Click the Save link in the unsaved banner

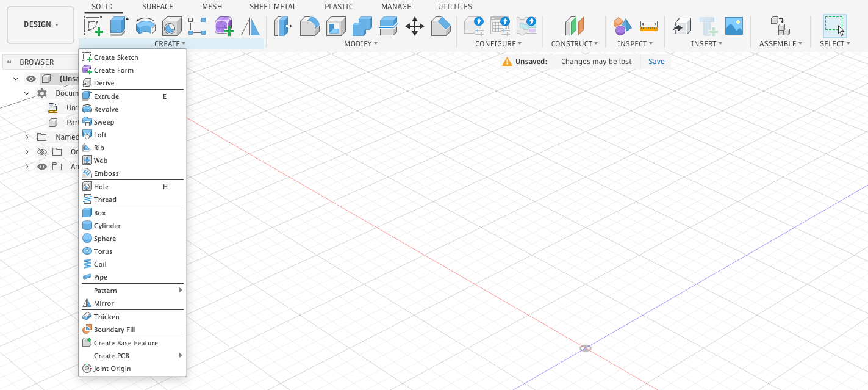click(x=656, y=62)
